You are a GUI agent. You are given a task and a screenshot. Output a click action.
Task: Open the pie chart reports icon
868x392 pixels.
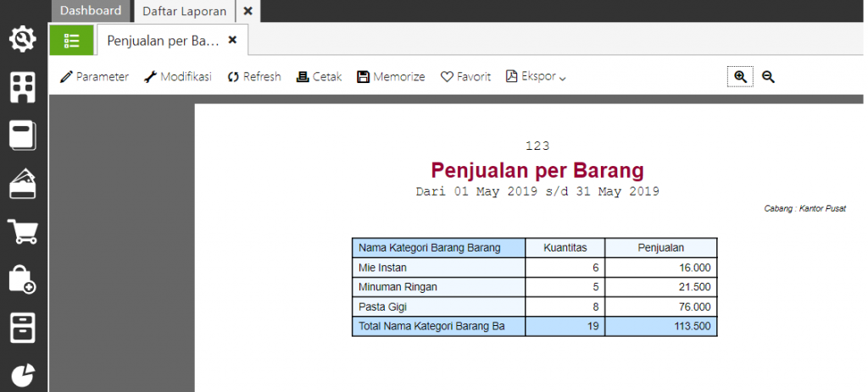[23, 375]
